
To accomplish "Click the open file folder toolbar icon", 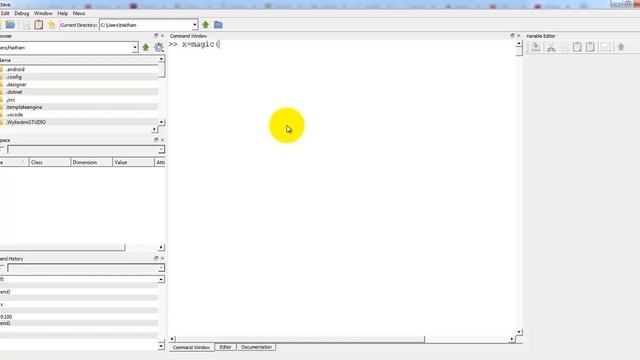I will 10,25.
